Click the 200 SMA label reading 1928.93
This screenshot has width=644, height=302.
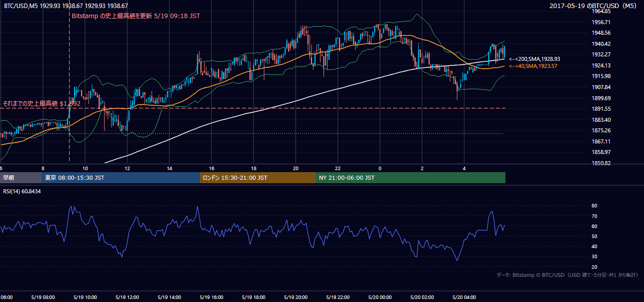[x=534, y=59]
